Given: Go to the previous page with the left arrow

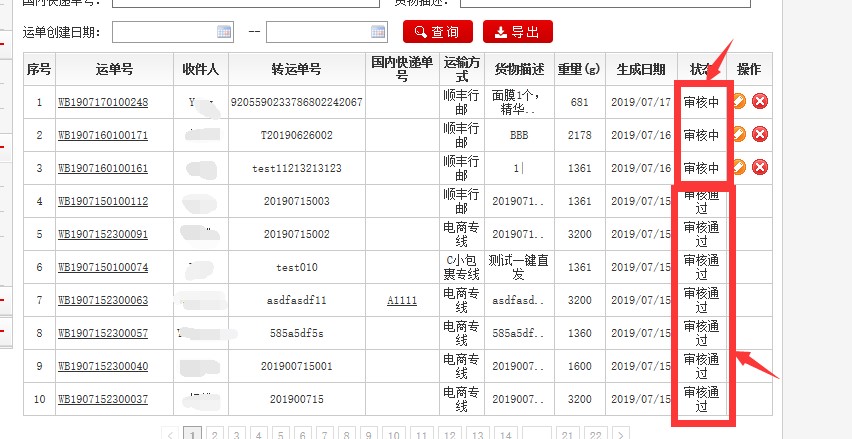Looking at the screenshot, I should [170, 435].
